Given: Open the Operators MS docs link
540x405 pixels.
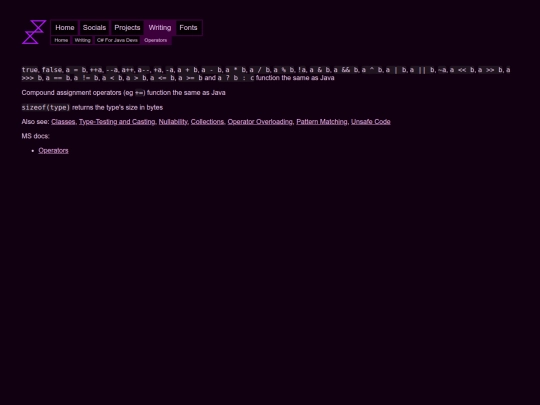Looking at the screenshot, I should (53, 150).
